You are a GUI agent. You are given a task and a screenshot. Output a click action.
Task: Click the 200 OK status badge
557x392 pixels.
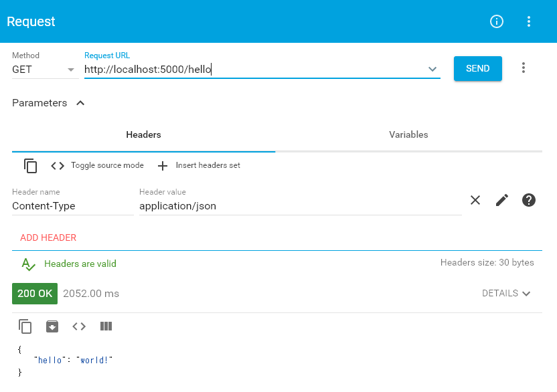pos(35,294)
